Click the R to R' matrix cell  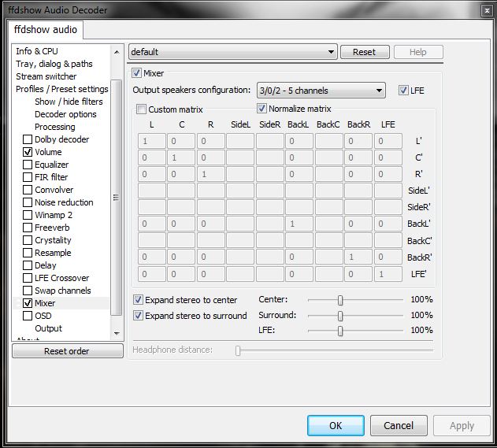point(211,174)
